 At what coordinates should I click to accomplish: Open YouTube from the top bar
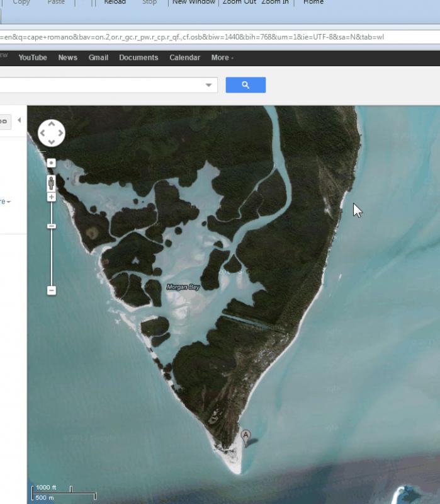click(x=33, y=57)
